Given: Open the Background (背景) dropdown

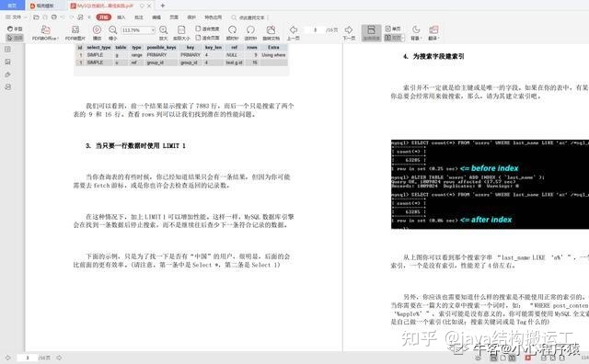Looking at the screenshot, I should click(x=416, y=33).
